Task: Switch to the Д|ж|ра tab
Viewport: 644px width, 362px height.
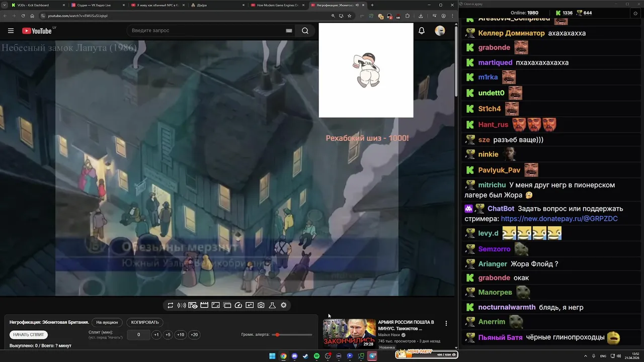Action: [x=217, y=5]
